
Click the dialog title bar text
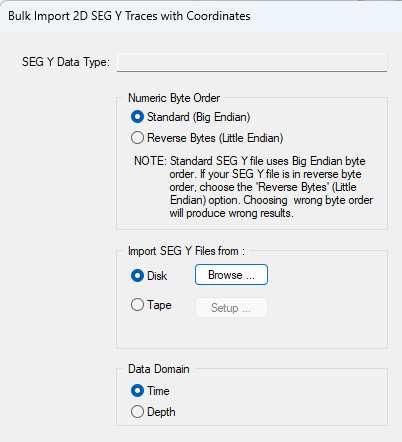coord(129,16)
